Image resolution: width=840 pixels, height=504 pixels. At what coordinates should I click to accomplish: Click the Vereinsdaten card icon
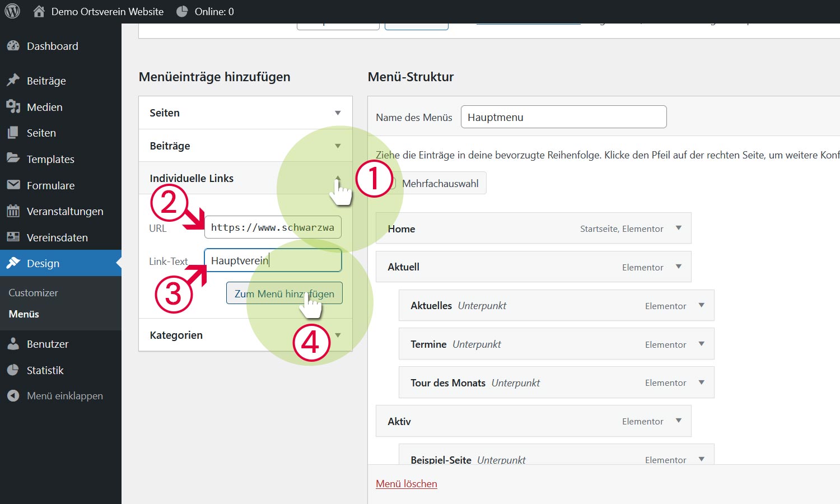coord(13,237)
